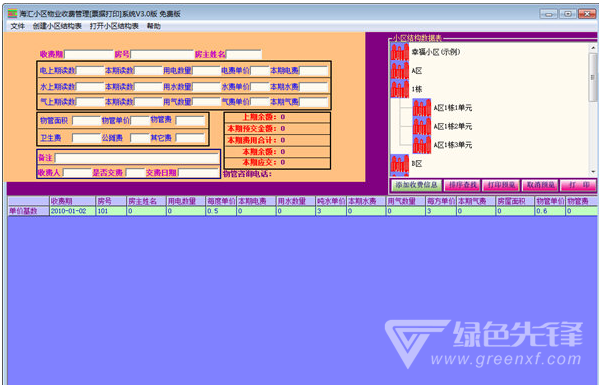Click the 1栋 building icon
This screenshot has height=385, width=599.
tap(400, 89)
